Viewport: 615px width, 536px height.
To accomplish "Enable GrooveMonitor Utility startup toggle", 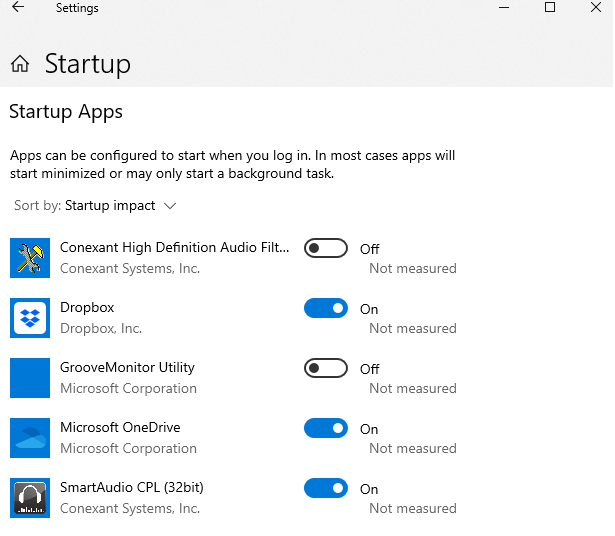I will click(x=326, y=368).
